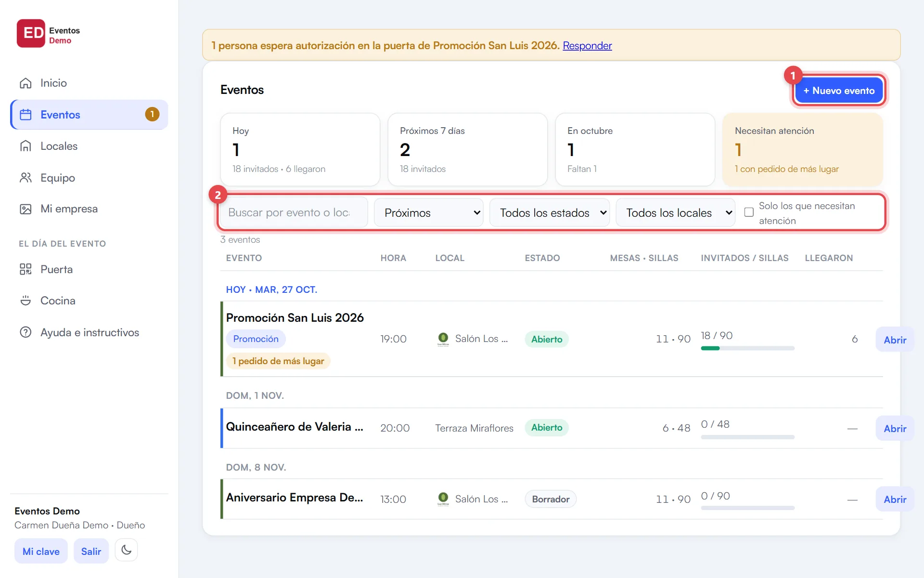Click the Borrador status badge
Screen dimensions: 924x578
[x=551, y=499]
